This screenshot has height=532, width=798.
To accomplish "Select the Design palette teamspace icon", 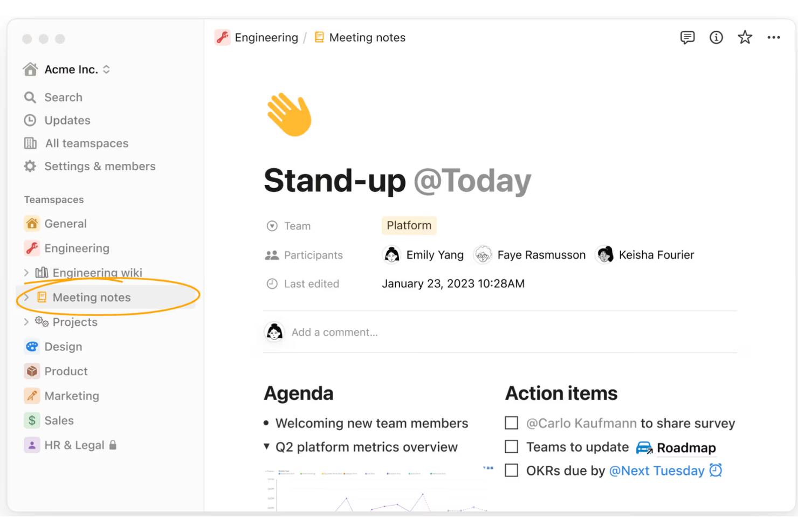I will click(32, 346).
